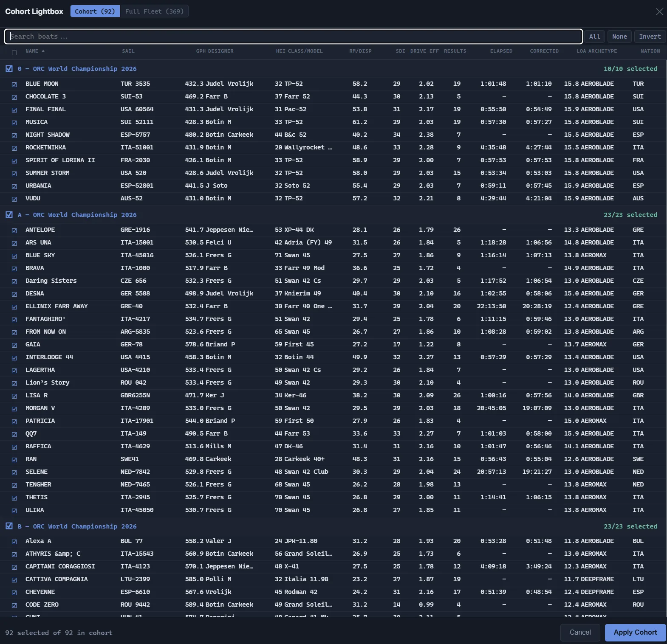Click the None selection button

619,37
